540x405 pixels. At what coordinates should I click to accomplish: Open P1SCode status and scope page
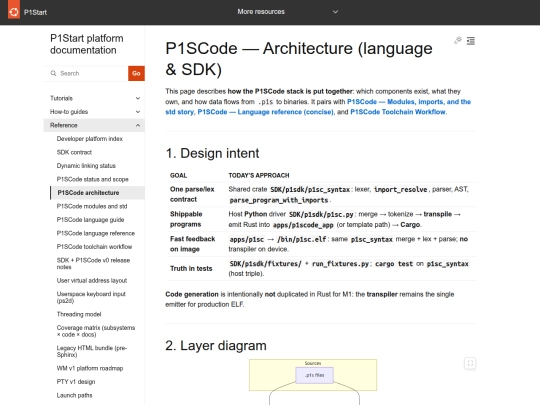[92, 179]
